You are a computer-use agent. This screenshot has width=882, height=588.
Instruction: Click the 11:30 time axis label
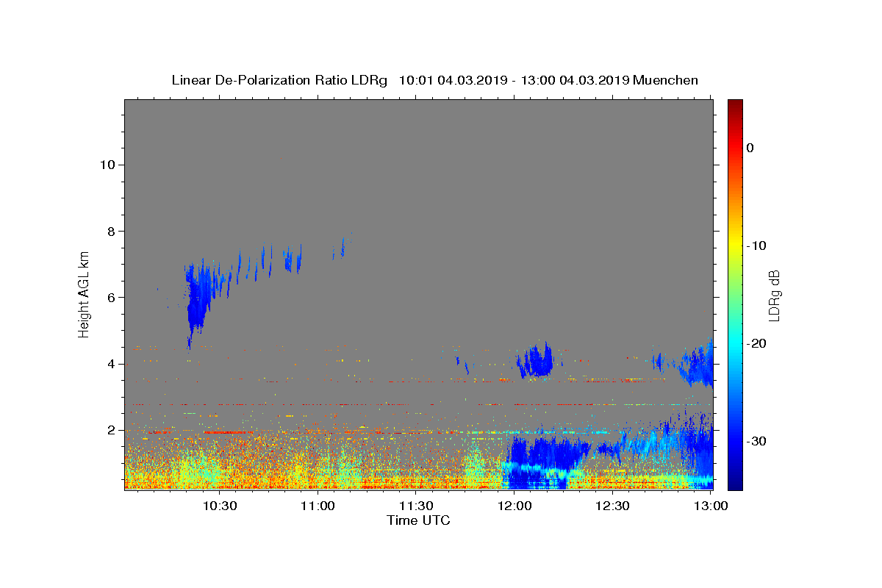pos(416,506)
